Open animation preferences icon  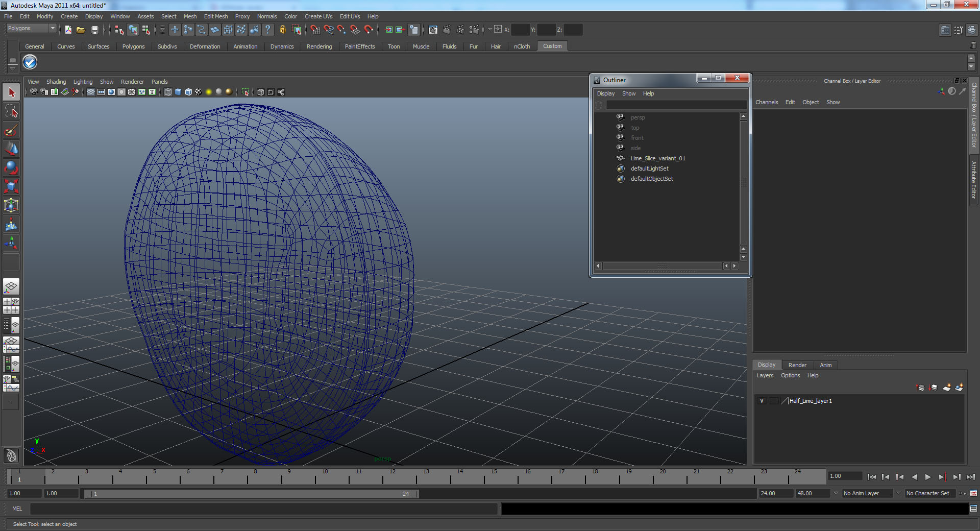[x=973, y=493]
